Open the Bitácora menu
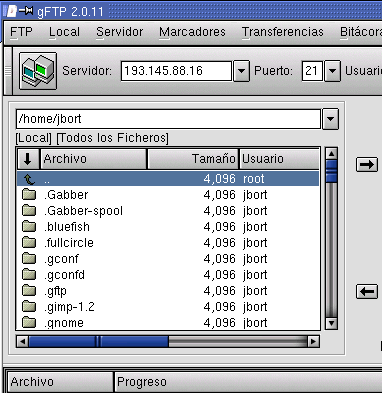The image size is (382, 393). coord(361,32)
